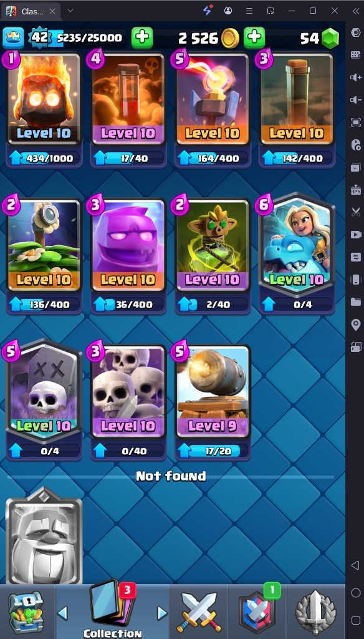Expand the BlueStacks tab dropdown chevron

coord(70,11)
